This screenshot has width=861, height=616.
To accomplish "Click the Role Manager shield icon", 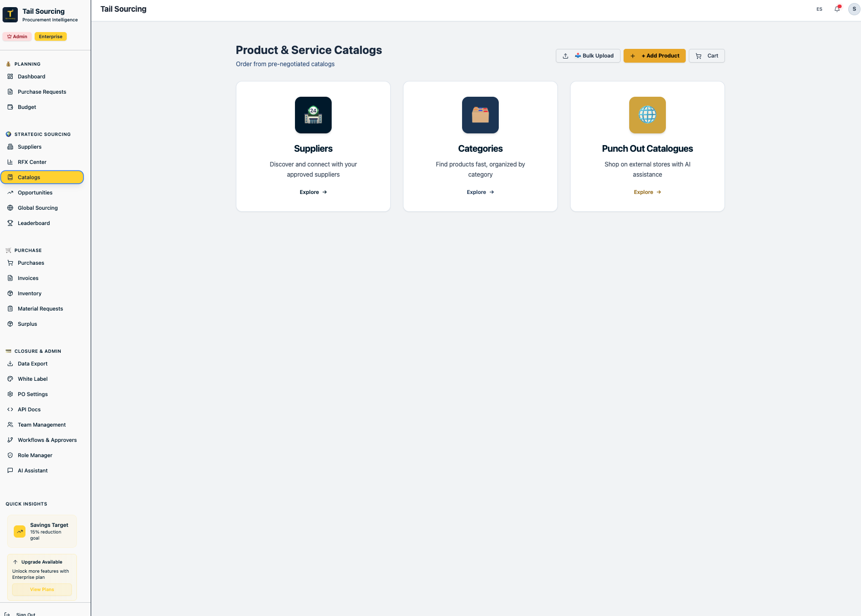I will click(x=10, y=455).
